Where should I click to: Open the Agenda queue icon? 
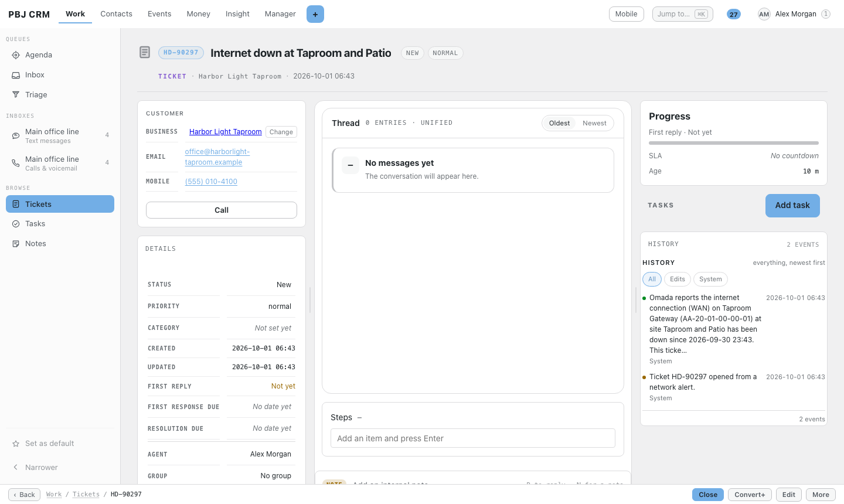[16, 55]
